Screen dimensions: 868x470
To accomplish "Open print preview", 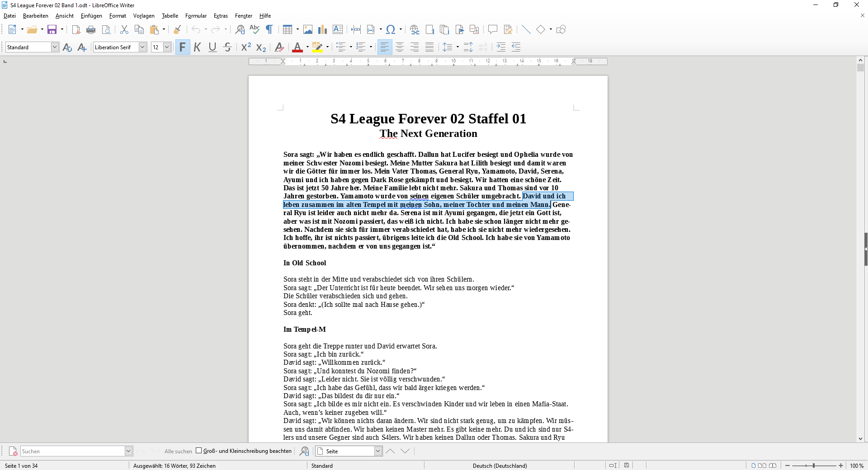I will (106, 30).
